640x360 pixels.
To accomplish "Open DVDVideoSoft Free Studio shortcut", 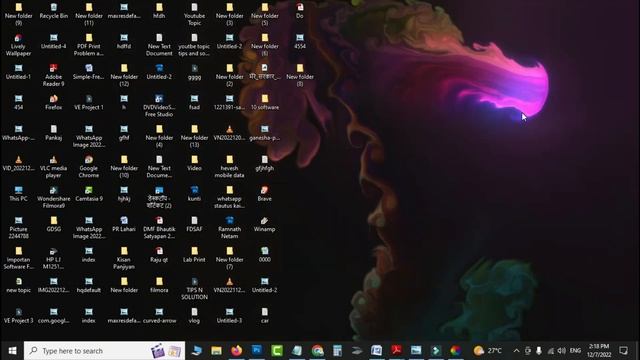I will click(159, 106).
